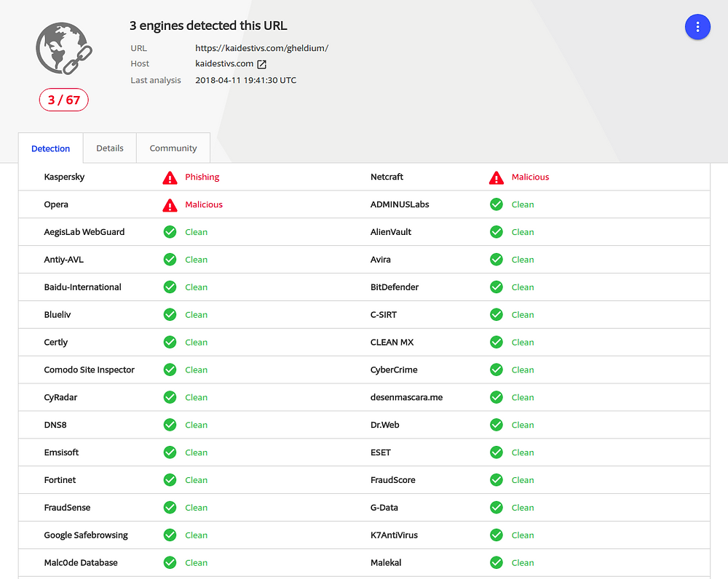The height and width of the screenshot is (579, 728).
Task: Click green check icon for Blueliv
Action: [170, 314]
